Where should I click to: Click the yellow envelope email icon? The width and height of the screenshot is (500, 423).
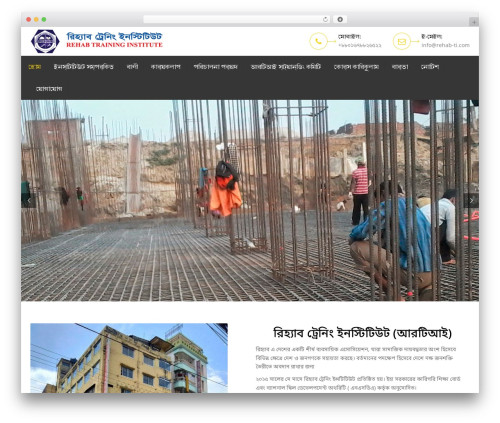(402, 41)
